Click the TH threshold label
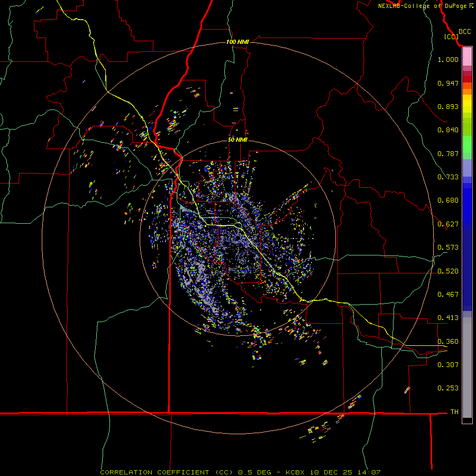The width and height of the screenshot is (476, 476). point(454,412)
